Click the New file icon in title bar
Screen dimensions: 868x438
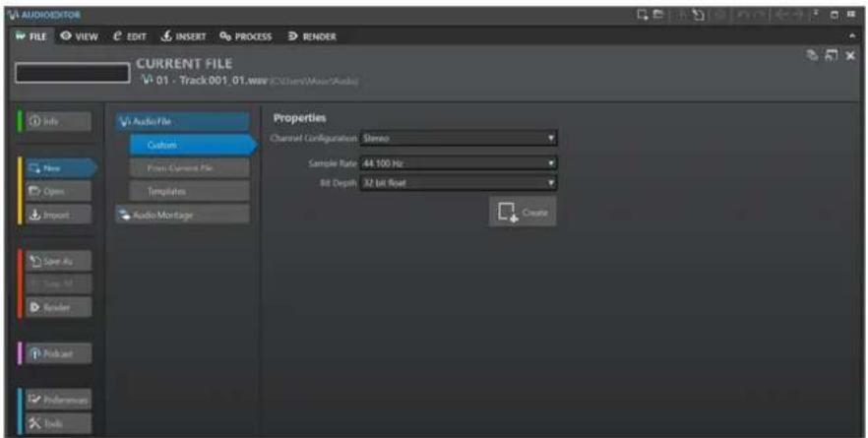(642, 15)
